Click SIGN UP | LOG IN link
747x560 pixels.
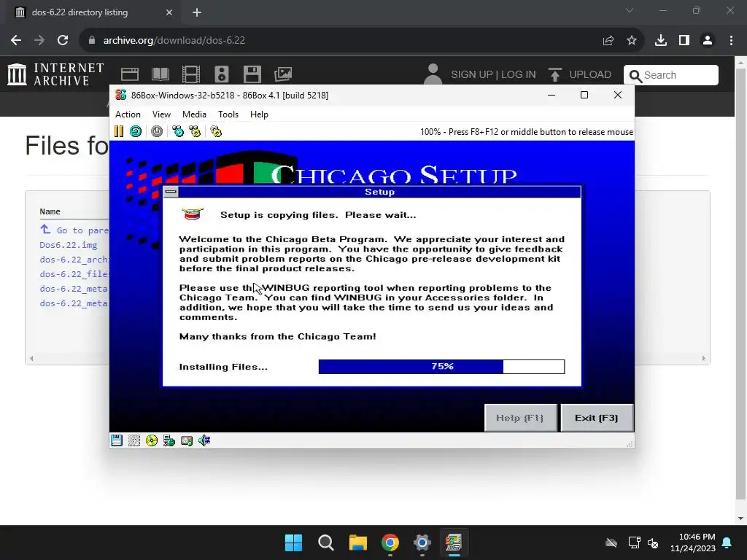(x=493, y=75)
